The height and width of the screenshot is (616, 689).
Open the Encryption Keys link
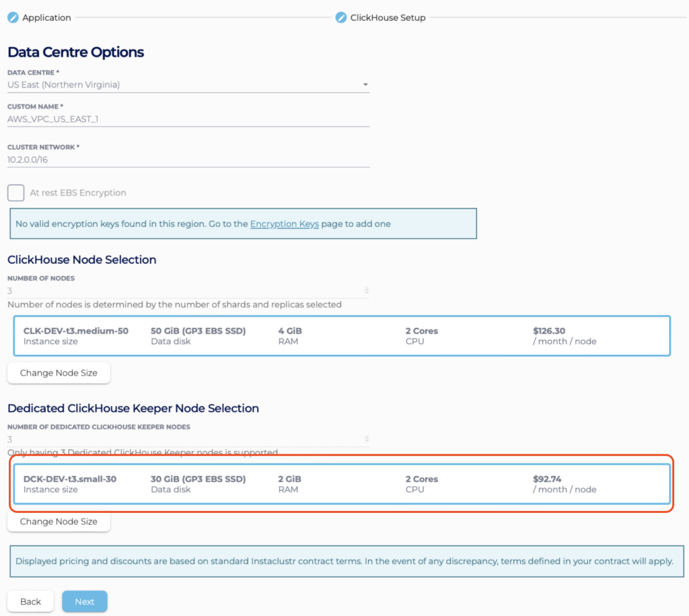click(x=284, y=224)
